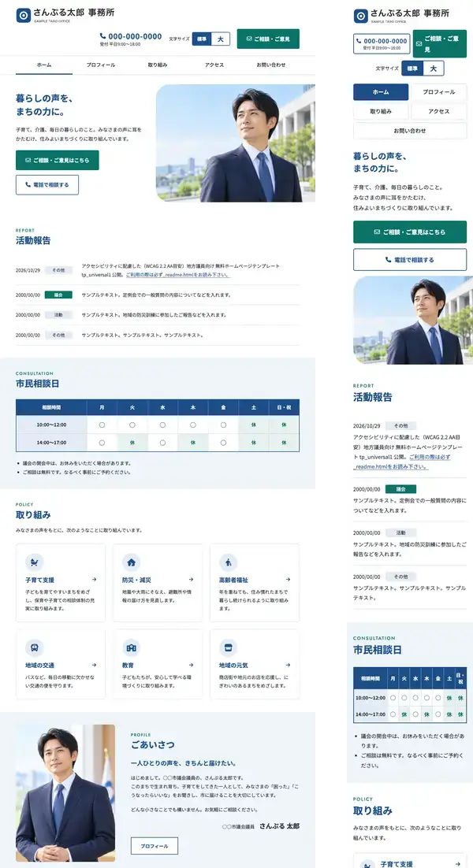Click the stroller icon on desktop 子育て支援 card
Image resolution: width=473 pixels, height=868 pixels.
point(35,562)
